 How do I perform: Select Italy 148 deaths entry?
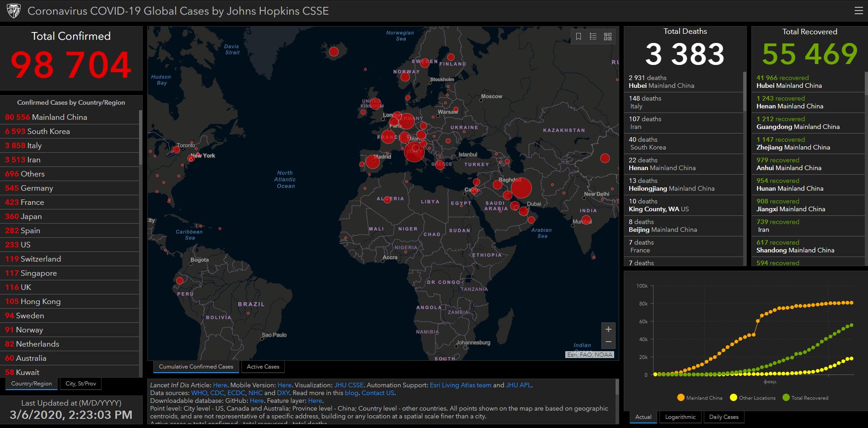pyautogui.click(x=684, y=102)
